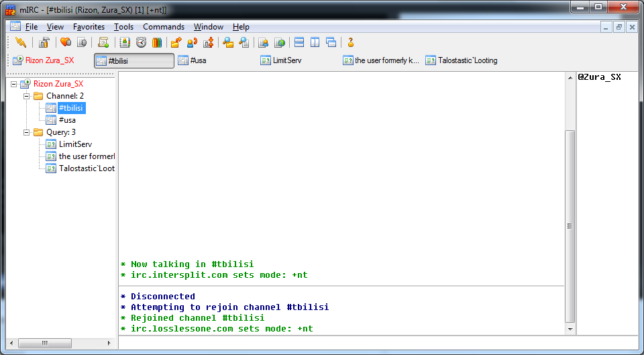Collapse the Channel: 2 folder

click(27, 96)
